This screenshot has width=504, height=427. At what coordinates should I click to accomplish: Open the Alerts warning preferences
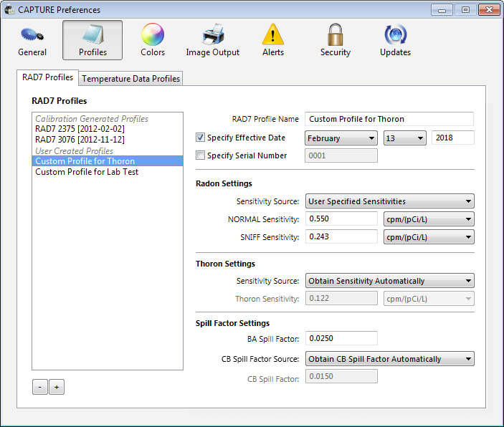(273, 40)
